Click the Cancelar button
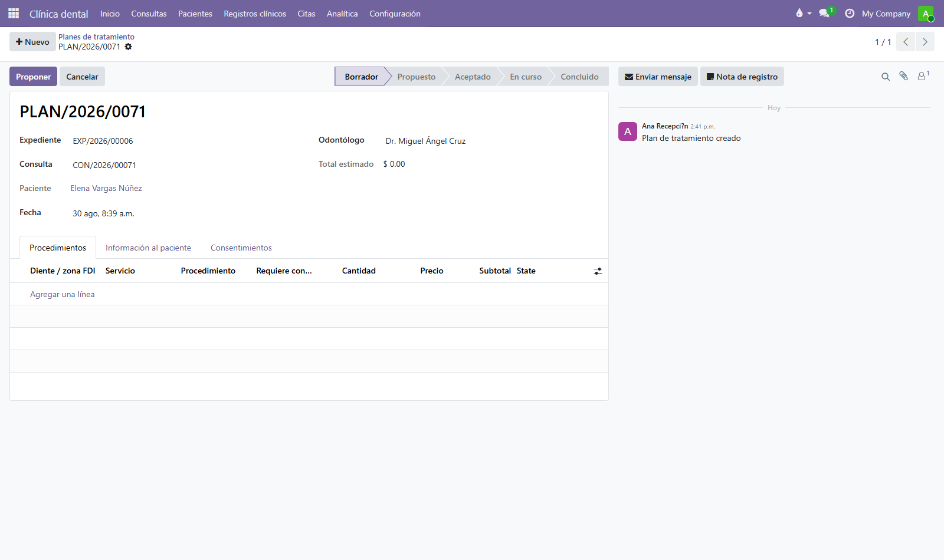The image size is (944, 560). click(x=82, y=77)
